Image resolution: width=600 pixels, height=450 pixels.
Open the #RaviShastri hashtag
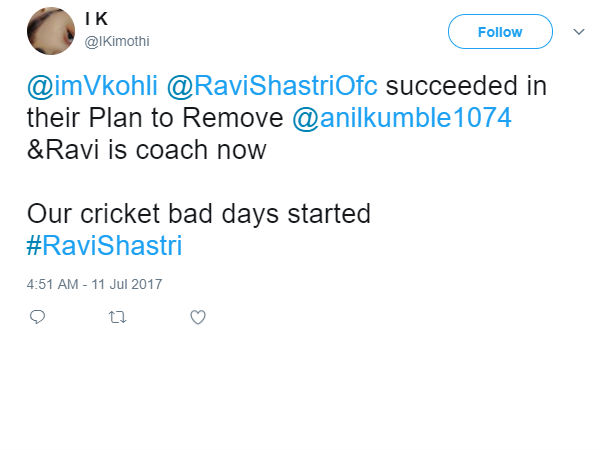[x=105, y=245]
